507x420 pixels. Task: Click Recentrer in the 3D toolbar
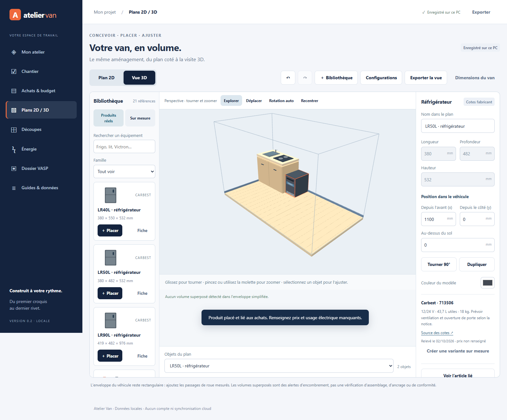click(310, 100)
